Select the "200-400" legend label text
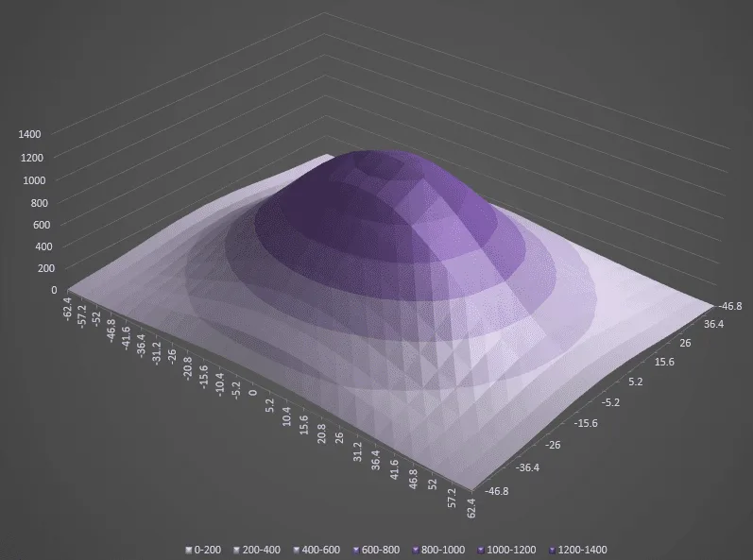The height and width of the screenshot is (560, 753). (x=262, y=550)
